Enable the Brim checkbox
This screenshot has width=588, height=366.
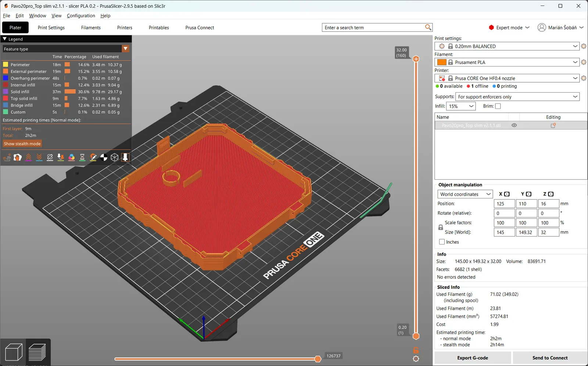[498, 106]
